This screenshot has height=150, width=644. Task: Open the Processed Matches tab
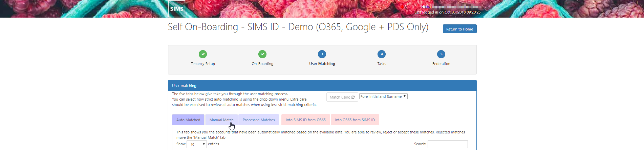[259, 120]
